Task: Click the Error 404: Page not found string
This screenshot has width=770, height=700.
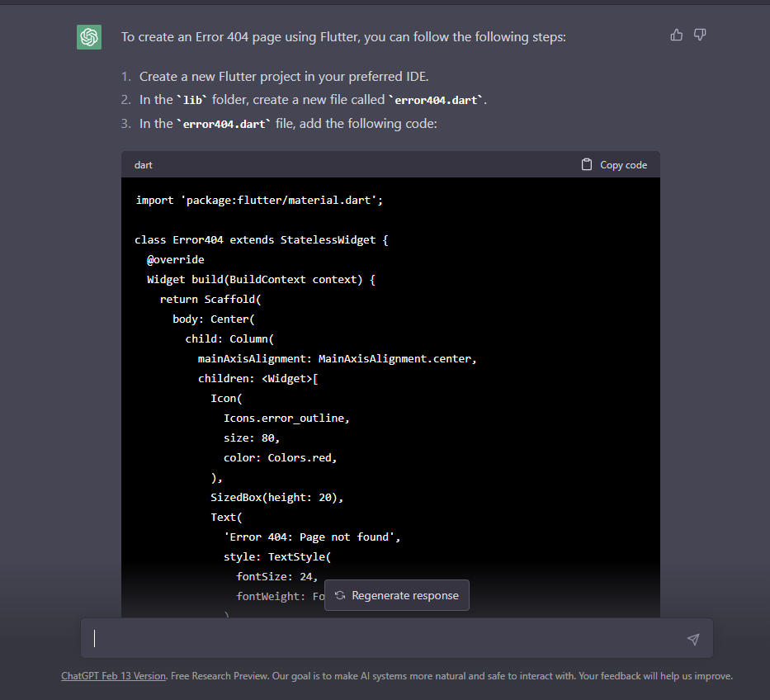Action: tap(311, 536)
